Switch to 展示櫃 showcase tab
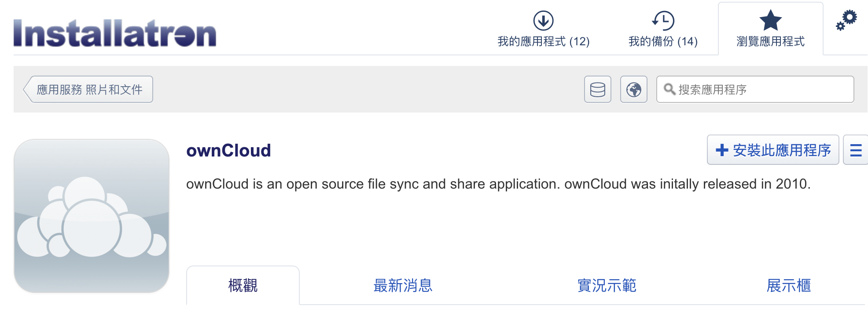The height and width of the screenshot is (313, 868). tap(788, 286)
